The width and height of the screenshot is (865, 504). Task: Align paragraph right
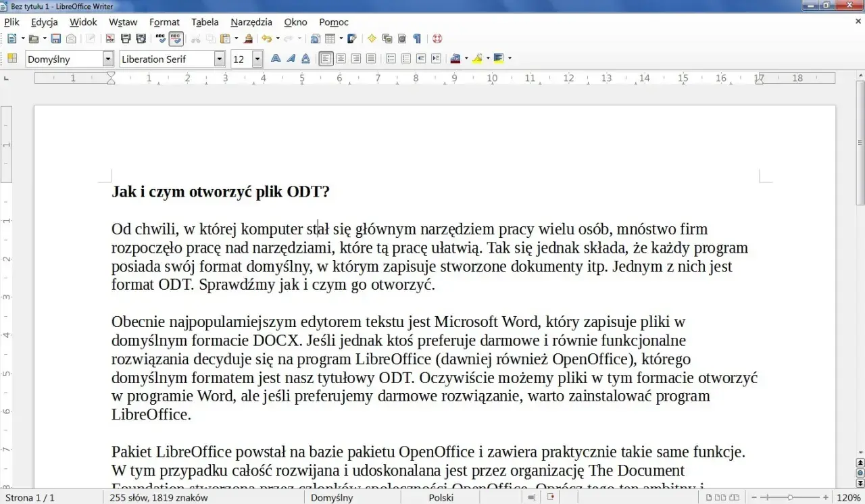[356, 59]
